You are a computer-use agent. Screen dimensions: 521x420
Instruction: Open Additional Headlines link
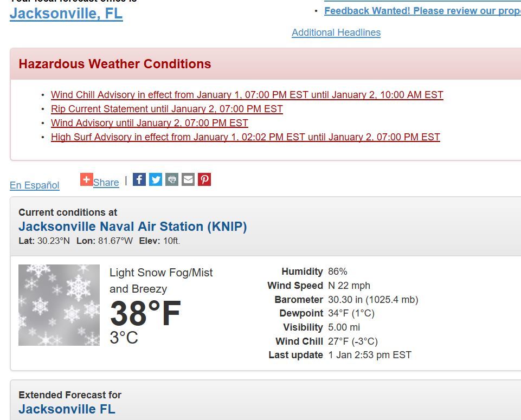coord(336,33)
